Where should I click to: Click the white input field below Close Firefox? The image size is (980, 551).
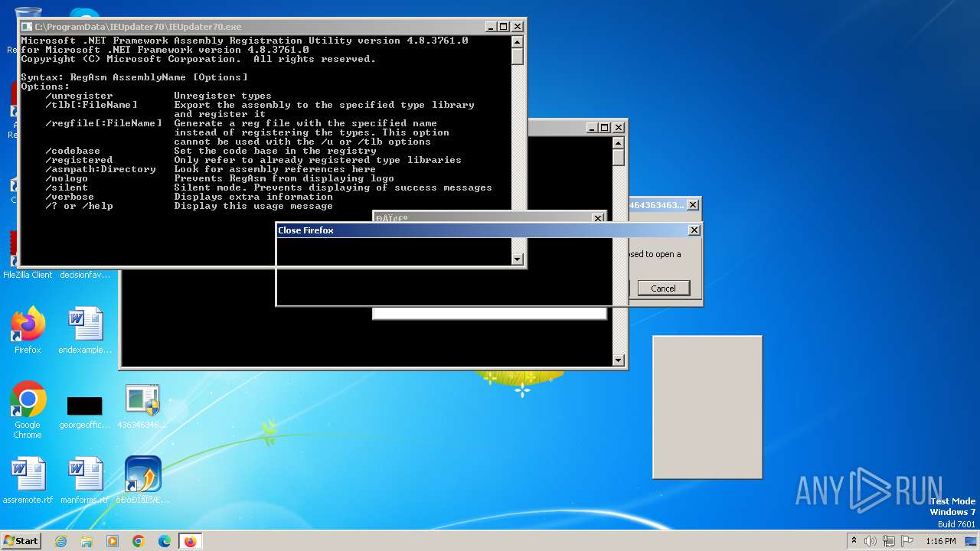click(x=489, y=313)
